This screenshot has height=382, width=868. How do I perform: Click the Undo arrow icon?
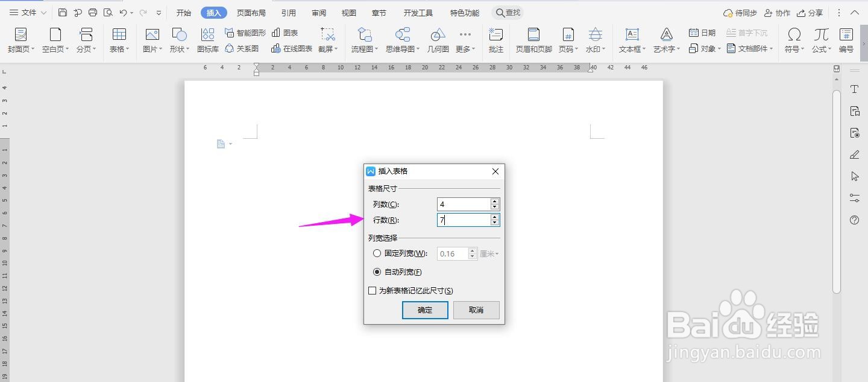[x=123, y=13]
